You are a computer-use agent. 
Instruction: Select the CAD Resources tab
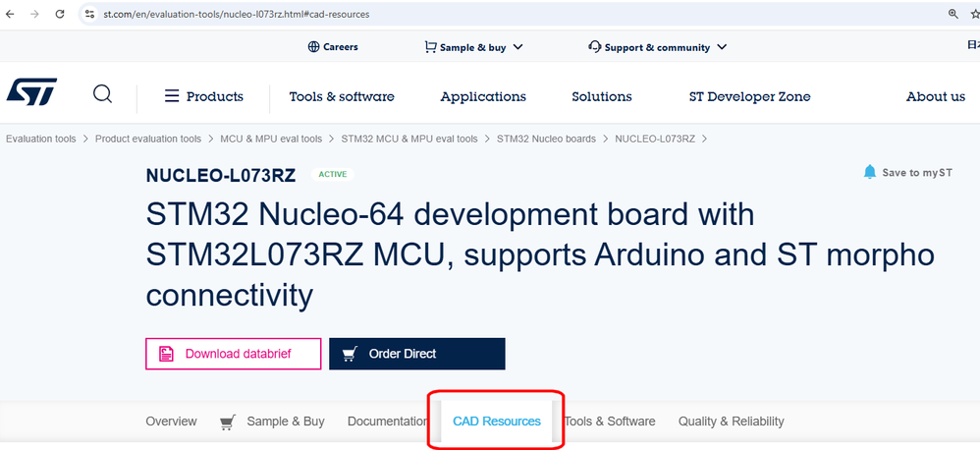point(497,422)
